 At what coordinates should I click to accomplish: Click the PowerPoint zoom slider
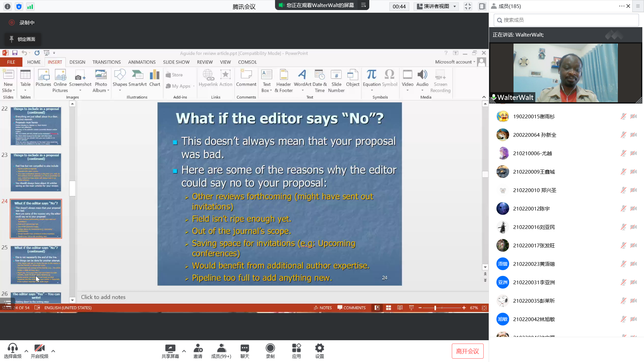pyautogui.click(x=435, y=308)
